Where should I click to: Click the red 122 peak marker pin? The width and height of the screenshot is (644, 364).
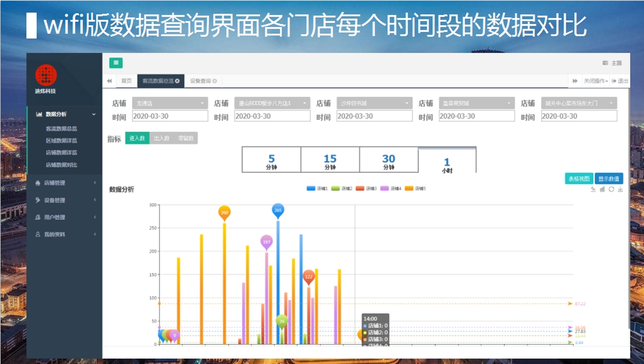308,277
